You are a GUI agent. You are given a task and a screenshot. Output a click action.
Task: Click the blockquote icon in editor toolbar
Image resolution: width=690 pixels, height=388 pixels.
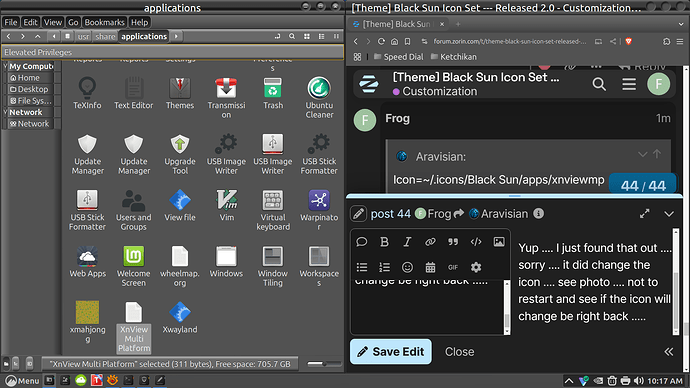point(453,242)
